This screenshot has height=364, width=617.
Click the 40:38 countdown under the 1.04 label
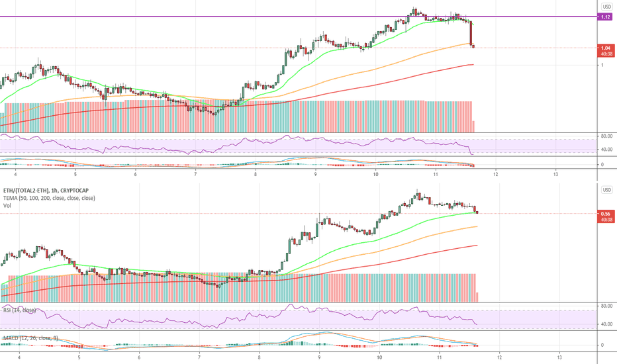606,54
